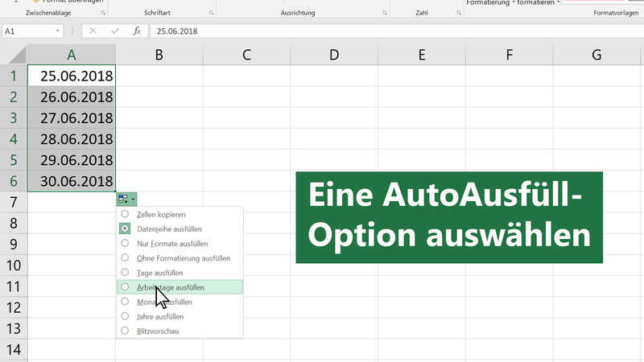Click the cancel X icon in formula bar
The image size is (644, 362).
click(93, 31)
